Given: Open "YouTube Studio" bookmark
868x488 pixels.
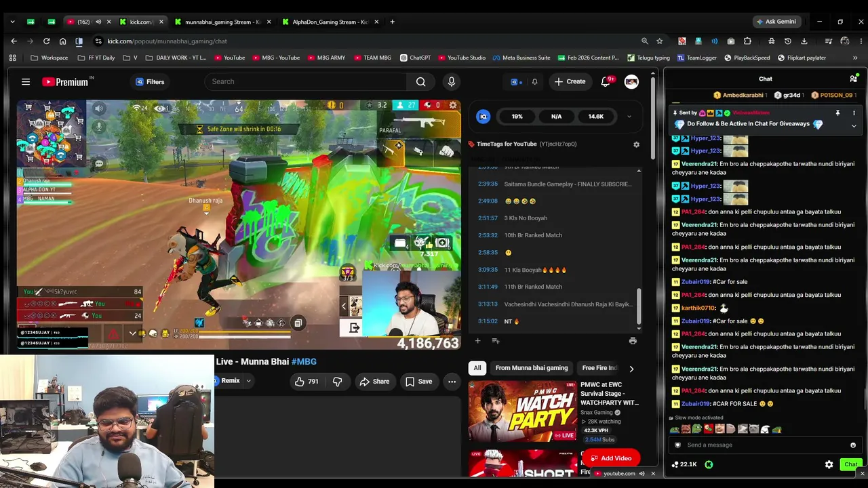Looking at the screenshot, I should (462, 58).
